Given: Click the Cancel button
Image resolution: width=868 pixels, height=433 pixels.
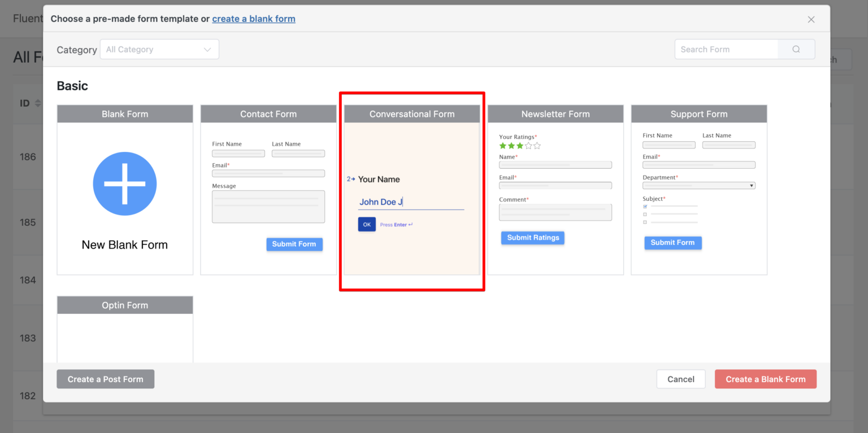Looking at the screenshot, I should 681,379.
